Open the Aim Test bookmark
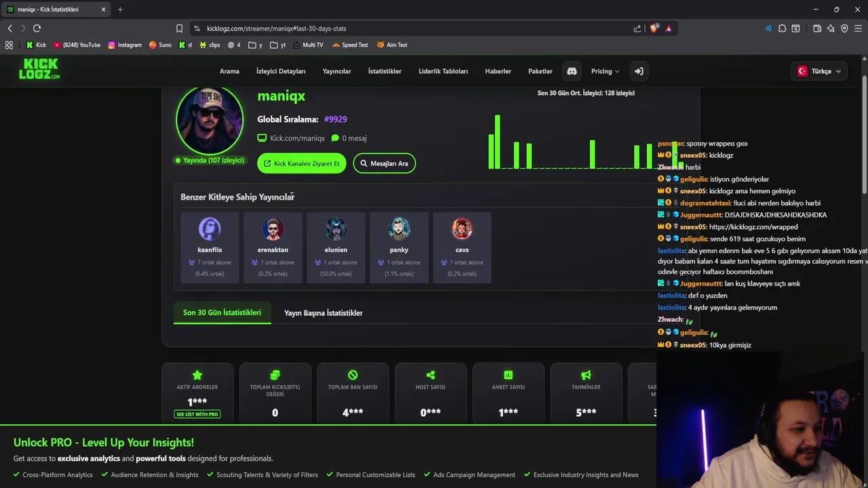This screenshot has height=488, width=868. [x=392, y=45]
